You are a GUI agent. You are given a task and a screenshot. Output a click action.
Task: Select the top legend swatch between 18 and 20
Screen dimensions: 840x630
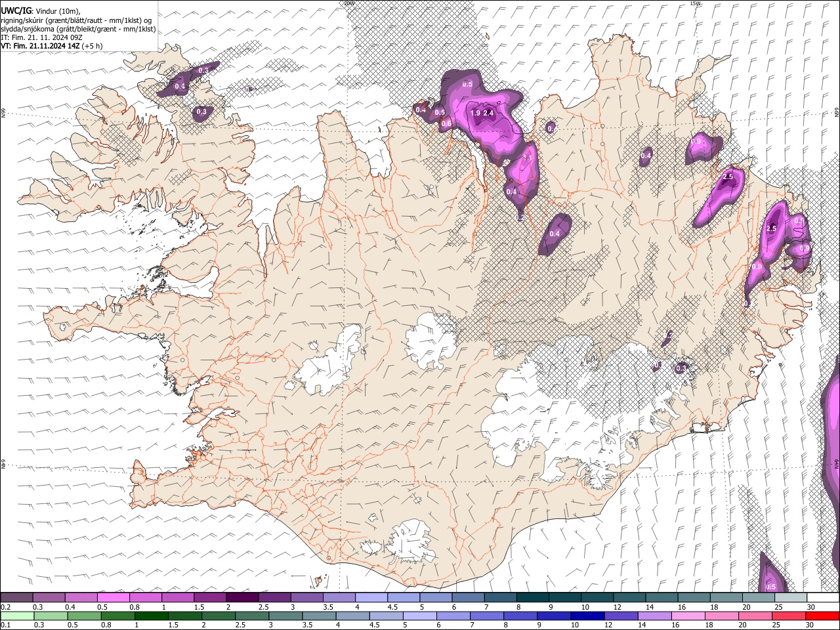(726, 597)
